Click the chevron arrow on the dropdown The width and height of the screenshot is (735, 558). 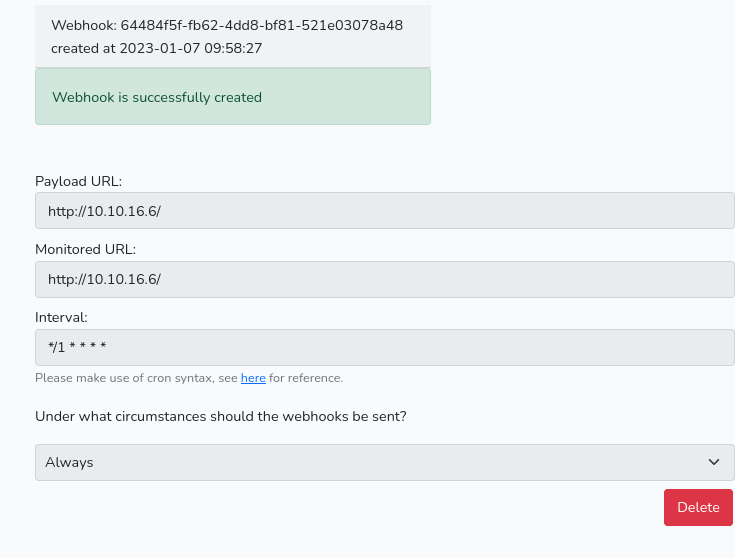click(x=714, y=462)
